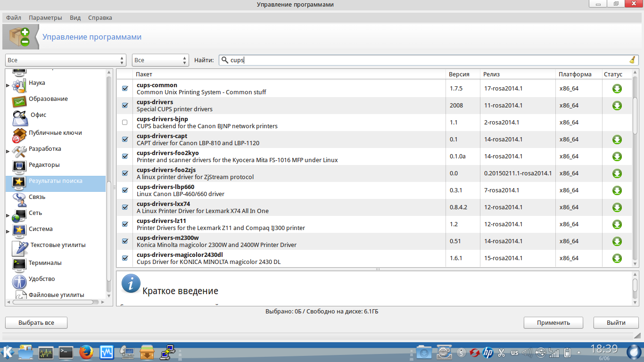Click the Система star monitor icon
Viewport: 644px width, 362px height.
[x=19, y=231]
